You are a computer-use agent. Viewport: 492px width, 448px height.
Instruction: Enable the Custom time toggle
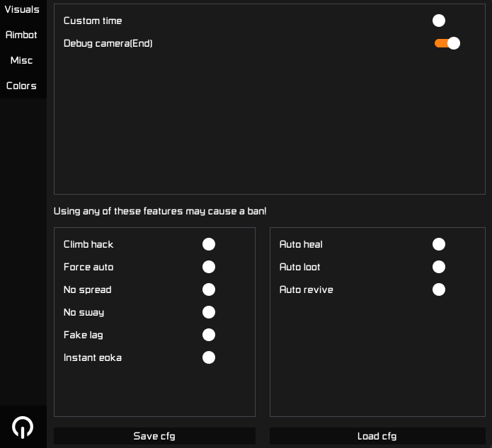pyautogui.click(x=440, y=21)
